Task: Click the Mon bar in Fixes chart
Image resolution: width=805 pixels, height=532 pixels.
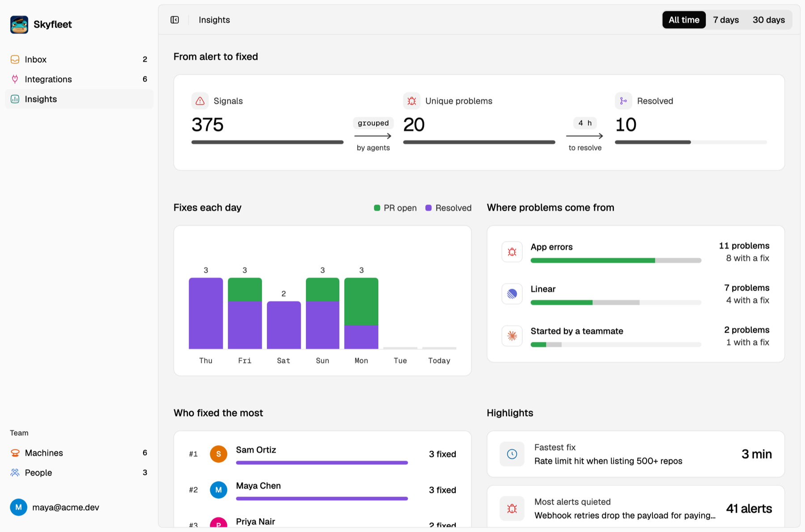Action: [x=361, y=313]
